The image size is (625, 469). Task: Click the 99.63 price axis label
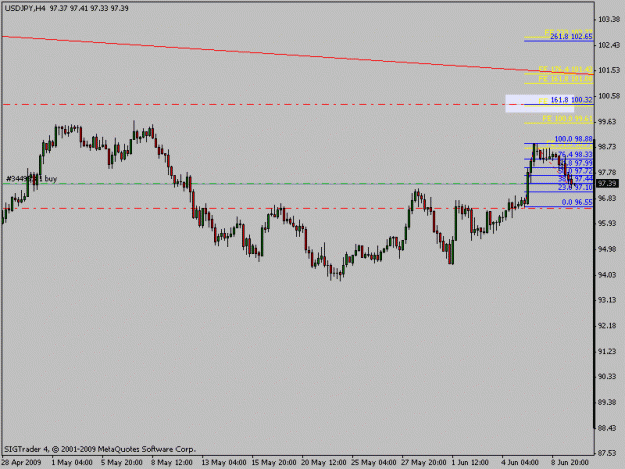coord(609,122)
